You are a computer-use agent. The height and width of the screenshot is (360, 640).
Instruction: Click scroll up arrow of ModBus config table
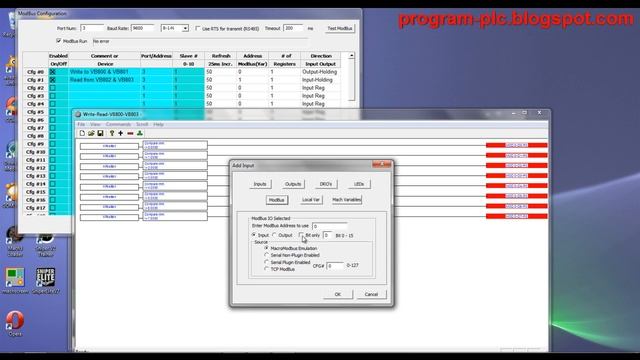click(351, 56)
